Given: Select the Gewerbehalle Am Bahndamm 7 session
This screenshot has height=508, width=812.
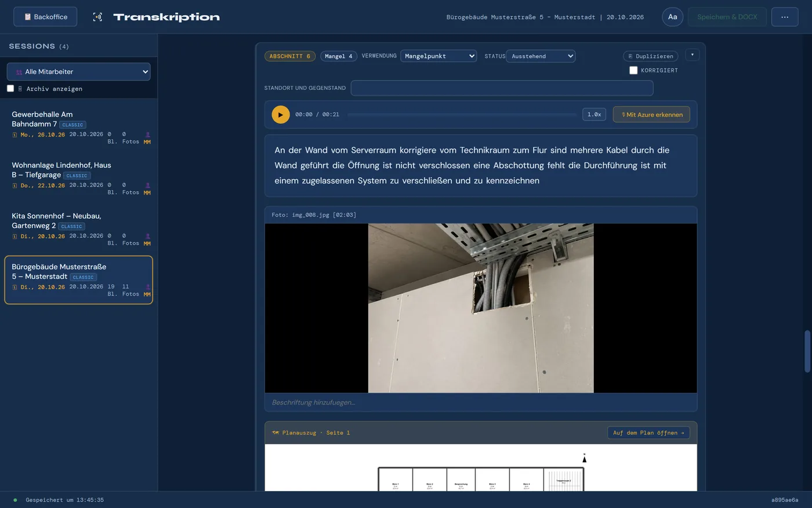Looking at the screenshot, I should 78,129.
